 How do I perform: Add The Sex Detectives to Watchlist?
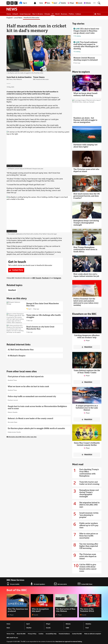87,347
